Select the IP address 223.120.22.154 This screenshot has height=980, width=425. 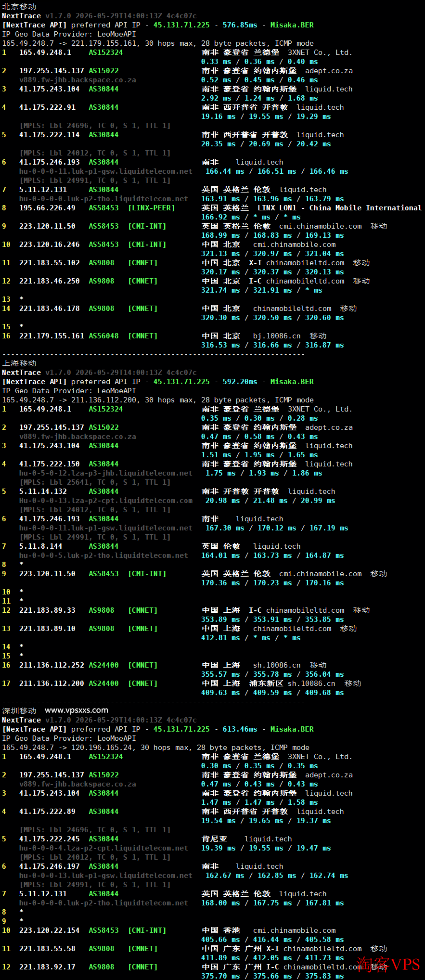(50, 930)
